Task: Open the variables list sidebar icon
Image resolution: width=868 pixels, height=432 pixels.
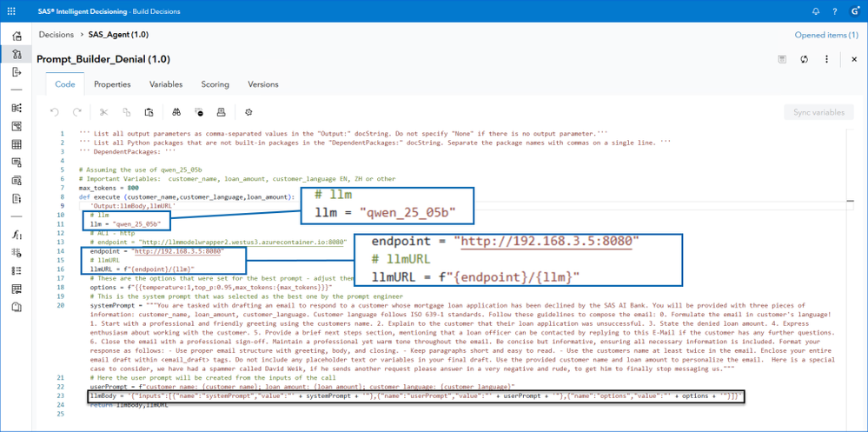Action: (x=17, y=253)
